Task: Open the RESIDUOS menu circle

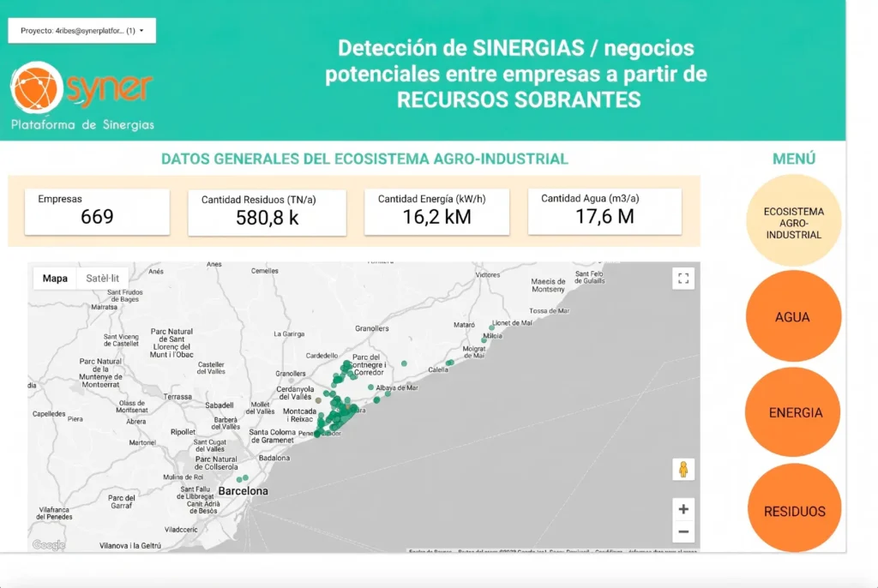Action: coord(794,508)
